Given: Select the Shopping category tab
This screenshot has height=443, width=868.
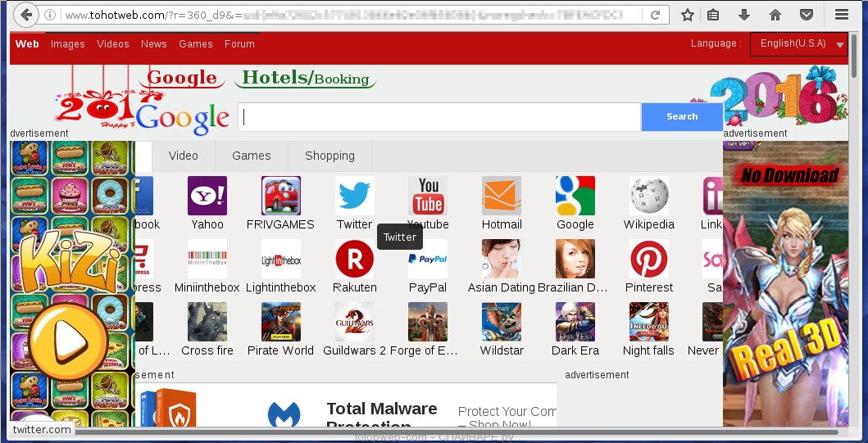Looking at the screenshot, I should coord(329,156).
